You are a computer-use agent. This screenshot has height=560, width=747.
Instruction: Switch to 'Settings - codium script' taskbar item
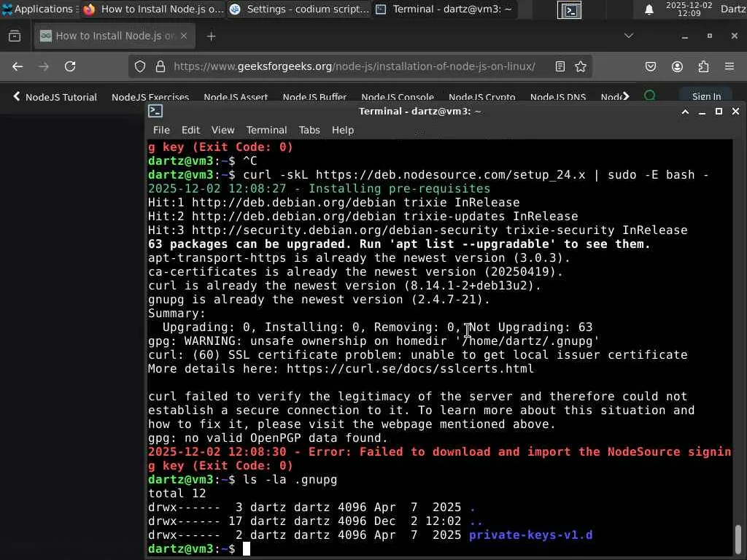pos(299,9)
